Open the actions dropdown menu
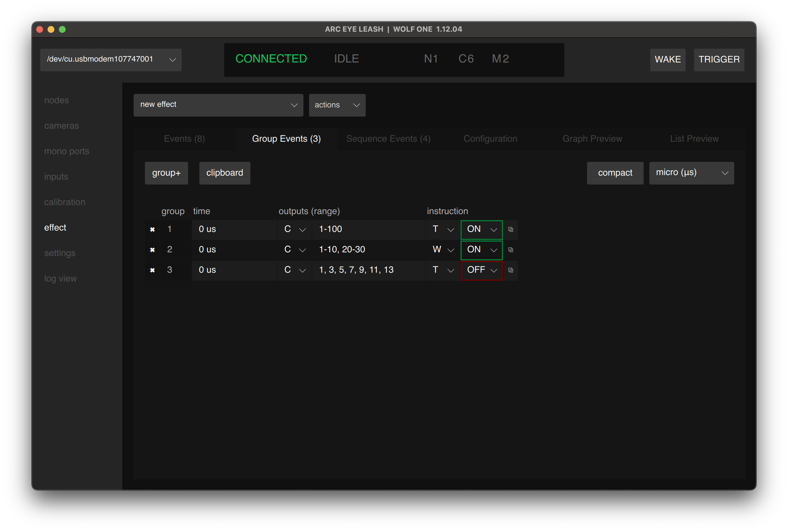The image size is (788, 532). 337,105
